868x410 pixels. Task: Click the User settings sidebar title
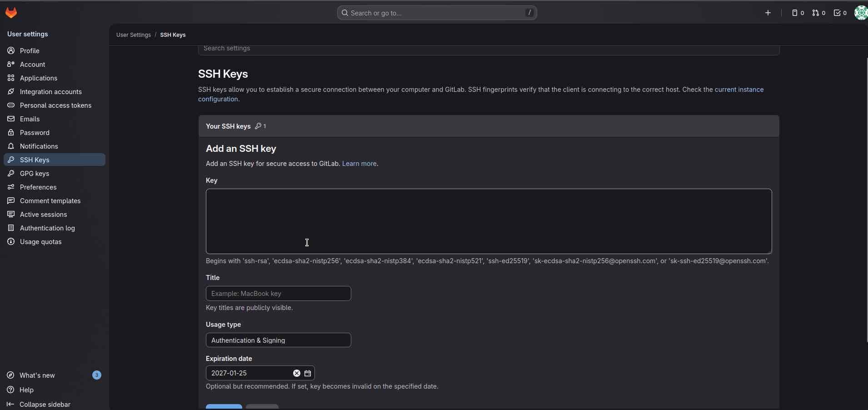28,34
